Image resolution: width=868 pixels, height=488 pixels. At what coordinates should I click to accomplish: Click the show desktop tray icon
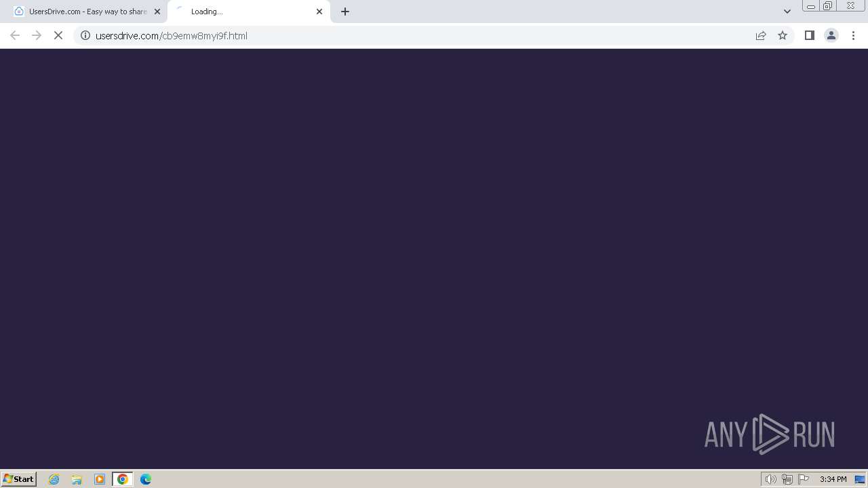[860, 479]
